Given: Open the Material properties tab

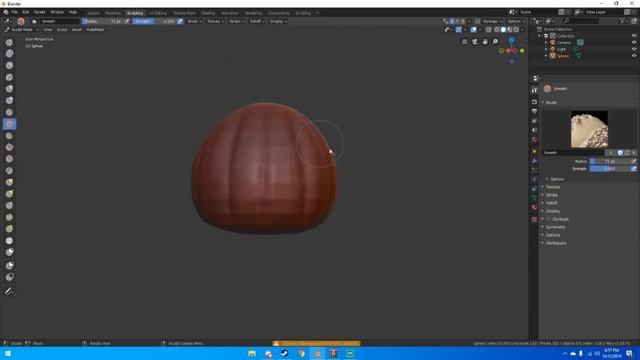Looking at the screenshot, I should tap(534, 207).
